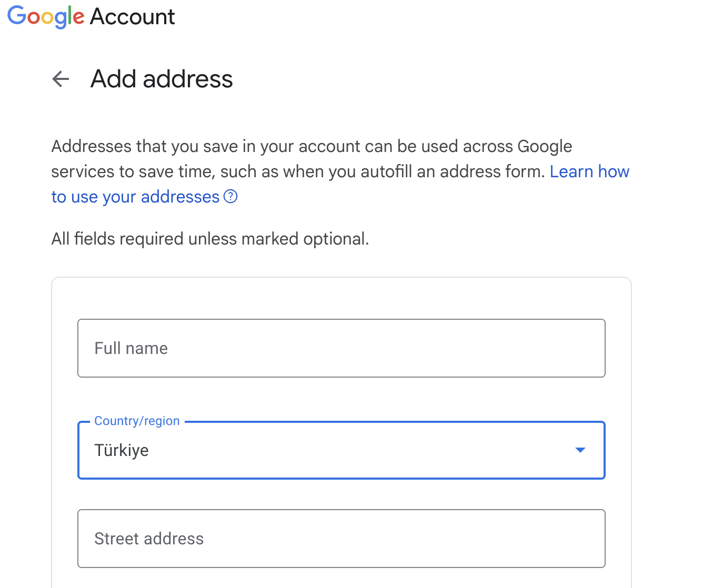703x588 pixels.
Task: Click the colorful Google logo
Action: (46, 17)
